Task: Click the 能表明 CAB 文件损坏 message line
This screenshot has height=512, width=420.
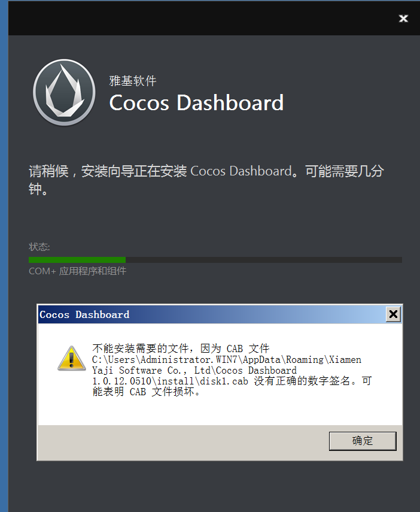Action: click(146, 392)
